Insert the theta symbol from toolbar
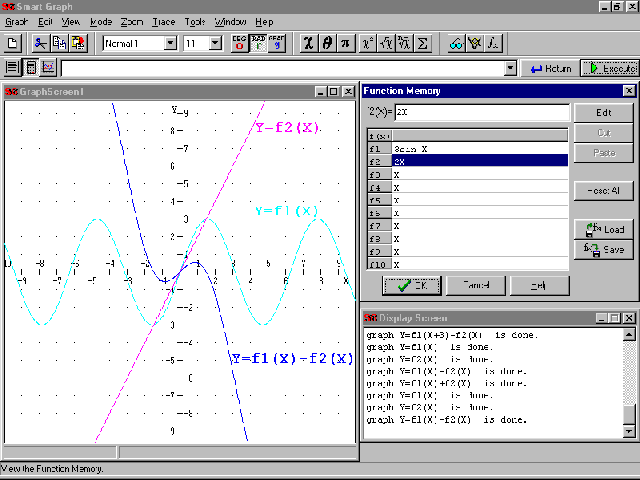This screenshot has height=480, width=640. [x=327, y=43]
